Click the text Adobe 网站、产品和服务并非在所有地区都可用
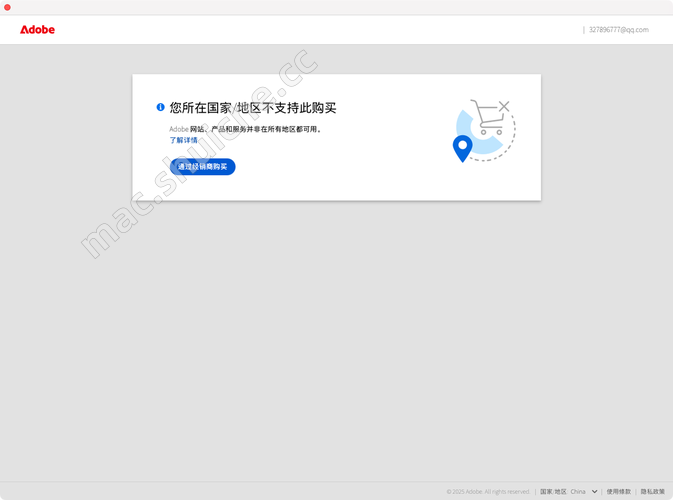 [245, 129]
